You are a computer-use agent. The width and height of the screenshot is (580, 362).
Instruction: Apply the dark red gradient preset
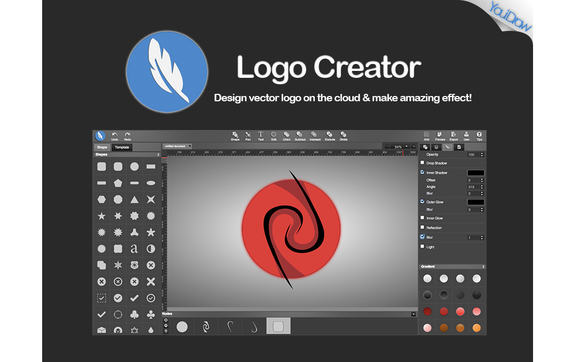(x=427, y=311)
